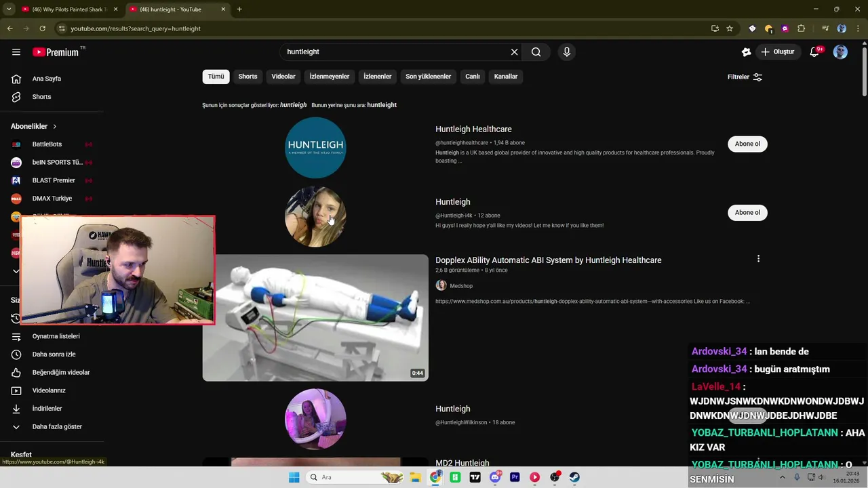Open Premiere Pro from the taskbar
The height and width of the screenshot is (488, 868).
[515, 477]
